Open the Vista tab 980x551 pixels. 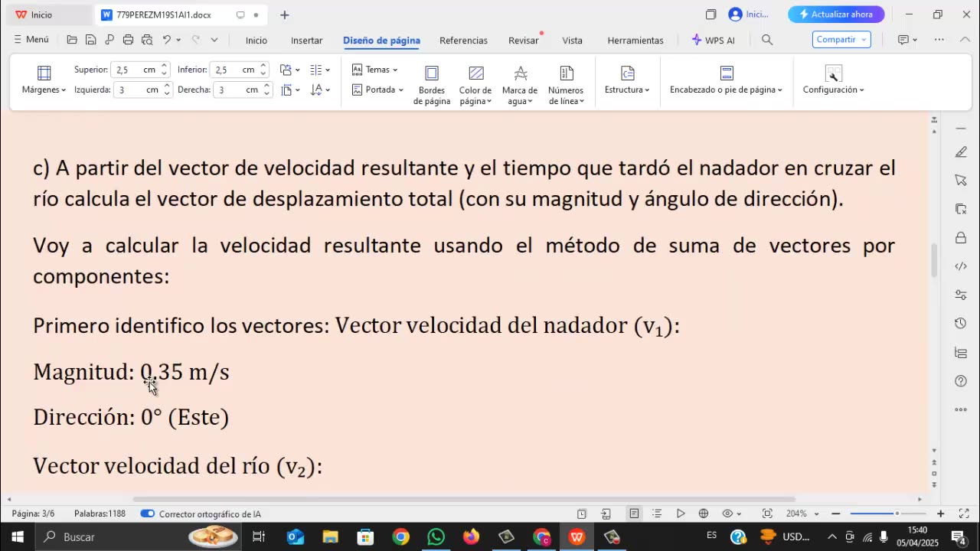tap(572, 41)
